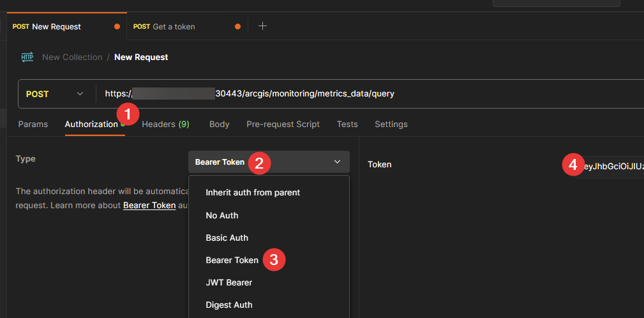Select the New Request tab
This screenshot has width=644, height=318.
56,27
